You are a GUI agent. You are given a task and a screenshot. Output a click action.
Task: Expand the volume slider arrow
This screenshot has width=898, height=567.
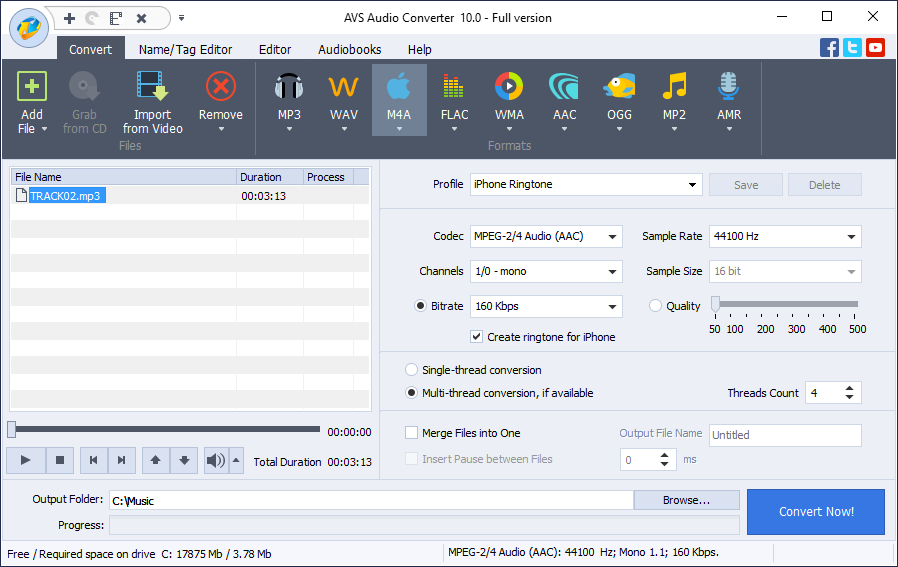pyautogui.click(x=236, y=460)
